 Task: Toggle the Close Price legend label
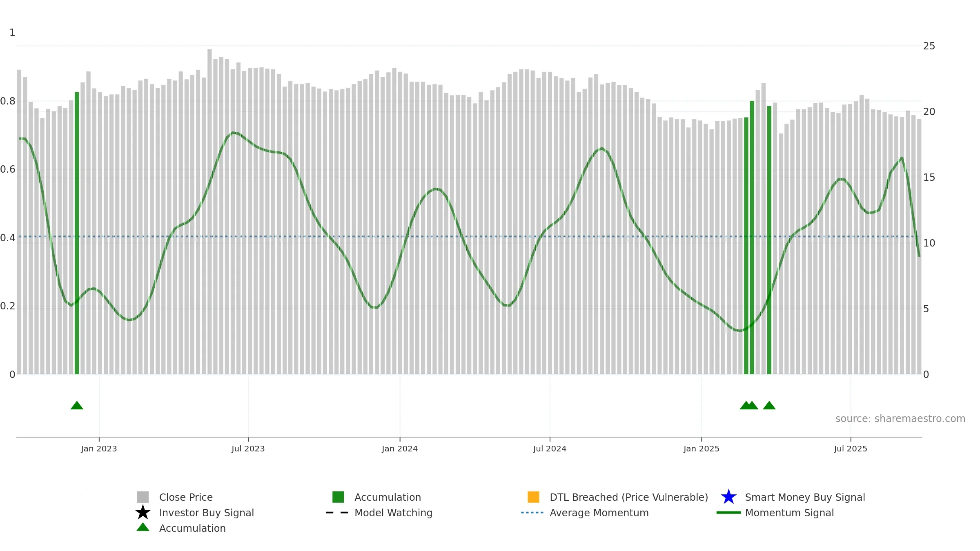point(186,497)
